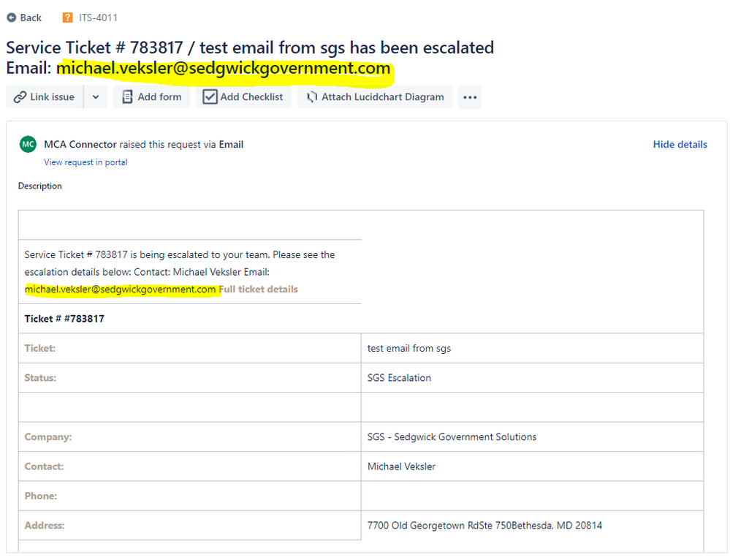This screenshot has height=560, width=730.
Task: Click the 'Address:' row label
Action: [x=45, y=526]
